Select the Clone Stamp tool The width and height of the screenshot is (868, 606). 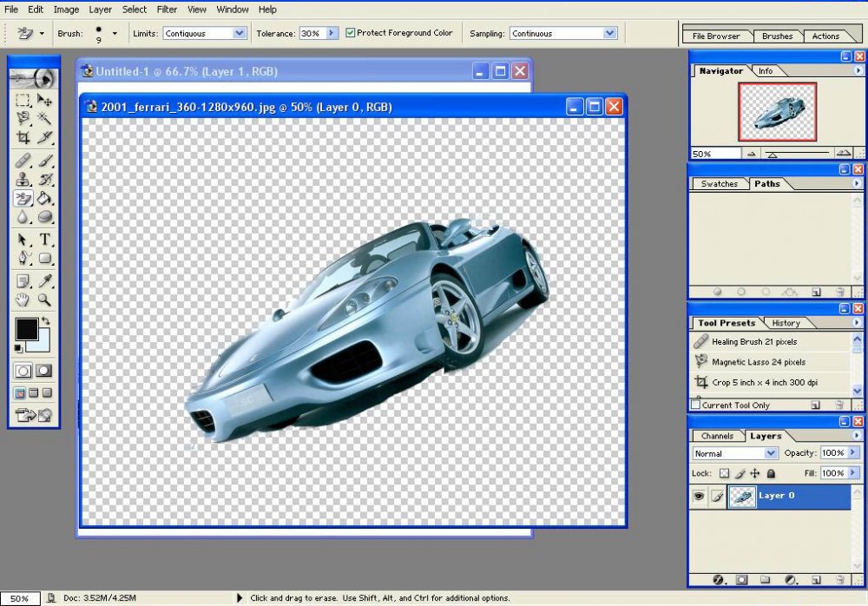(x=23, y=179)
